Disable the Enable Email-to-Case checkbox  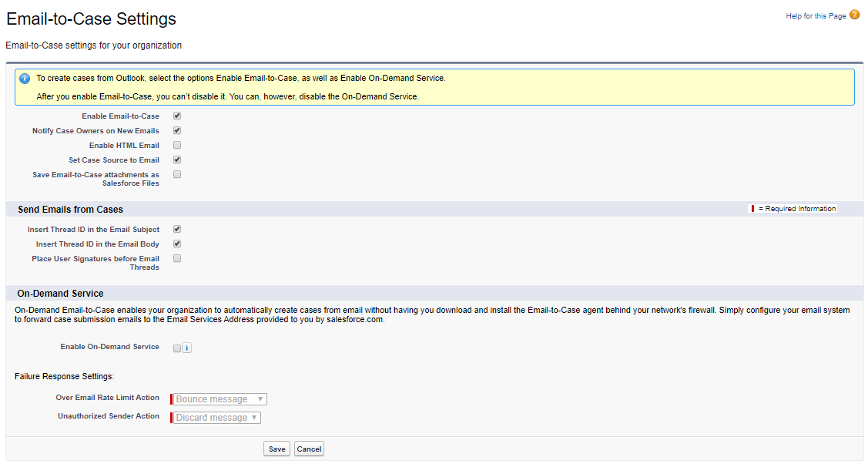point(176,116)
